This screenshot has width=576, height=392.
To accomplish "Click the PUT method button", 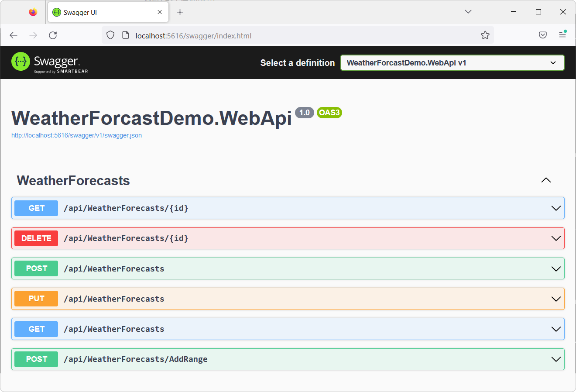I will [36, 299].
